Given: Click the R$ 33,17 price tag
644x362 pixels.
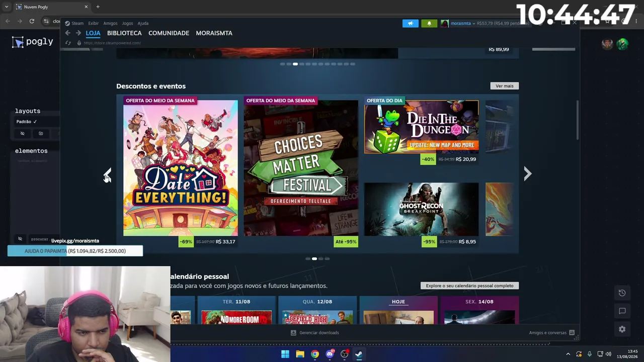Looking at the screenshot, I should tap(225, 242).
